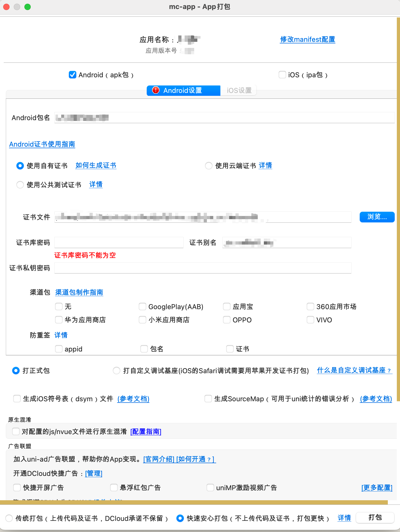Open 渠道包制作指南 link
Viewport: 400px width, 532px height.
click(x=79, y=292)
